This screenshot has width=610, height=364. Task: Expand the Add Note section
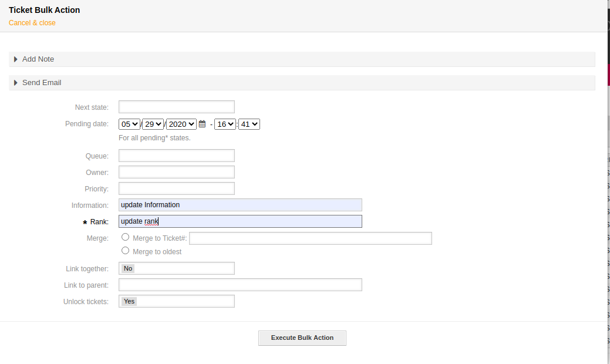(x=38, y=59)
